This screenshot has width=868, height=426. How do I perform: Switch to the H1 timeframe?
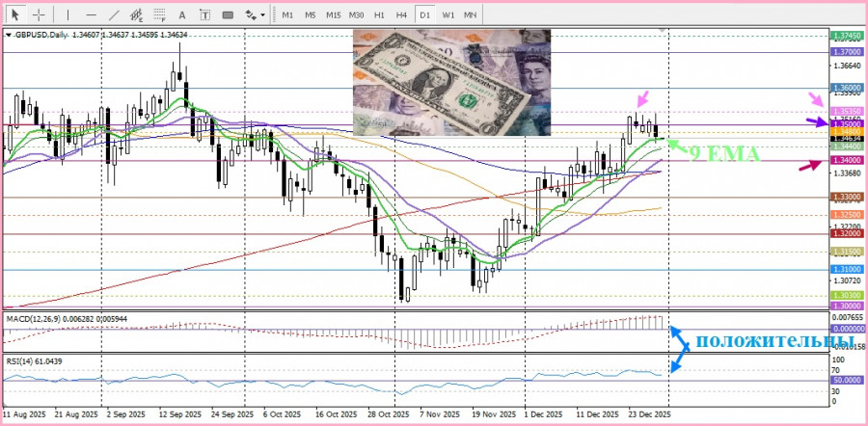tap(379, 15)
